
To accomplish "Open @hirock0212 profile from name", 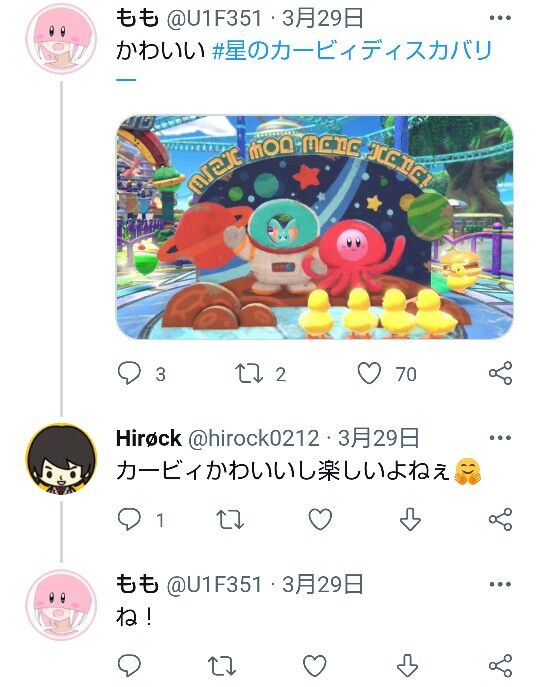I will click(x=149, y=438).
